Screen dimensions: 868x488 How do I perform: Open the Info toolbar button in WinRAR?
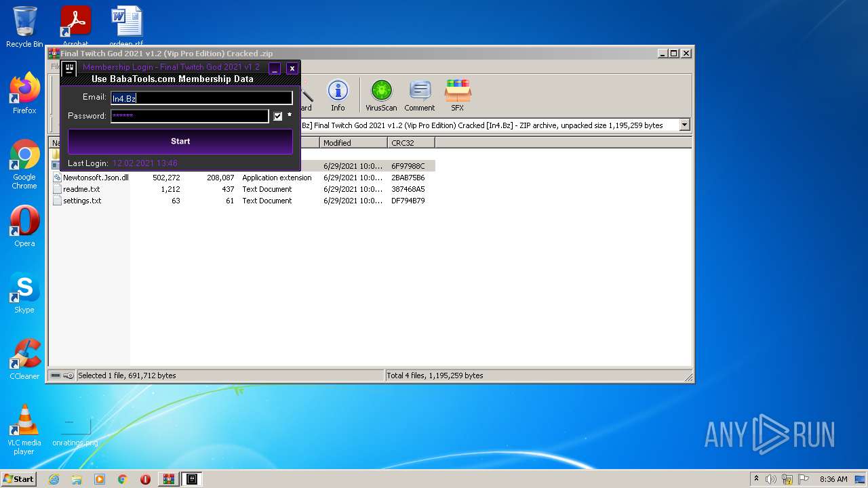click(x=338, y=96)
